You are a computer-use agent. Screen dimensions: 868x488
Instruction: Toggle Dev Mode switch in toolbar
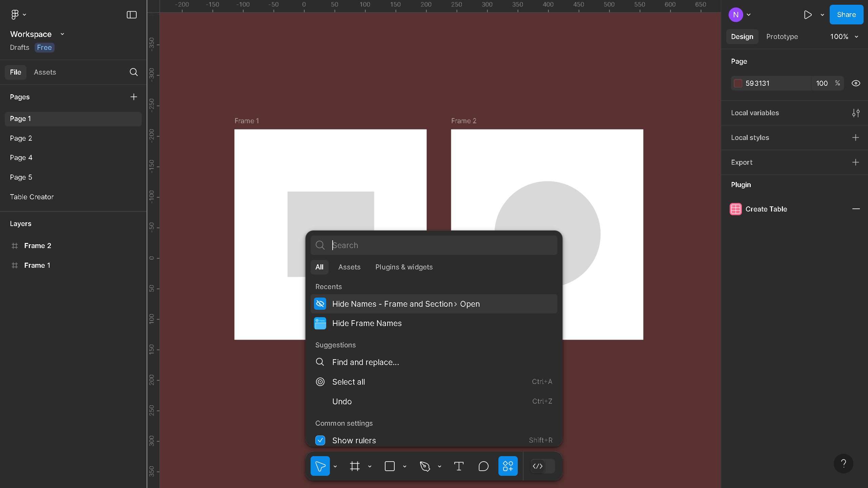[542, 466]
